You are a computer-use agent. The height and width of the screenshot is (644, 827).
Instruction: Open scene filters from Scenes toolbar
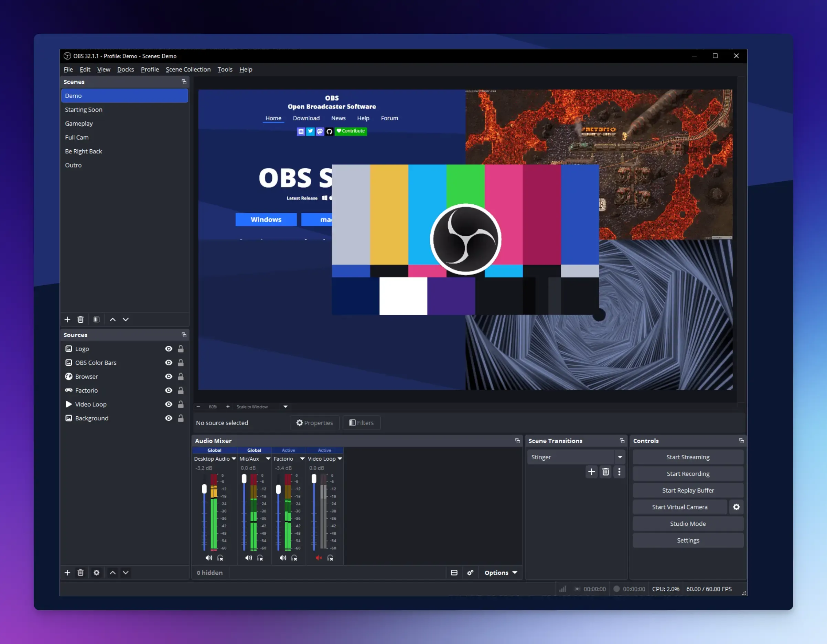tap(97, 320)
